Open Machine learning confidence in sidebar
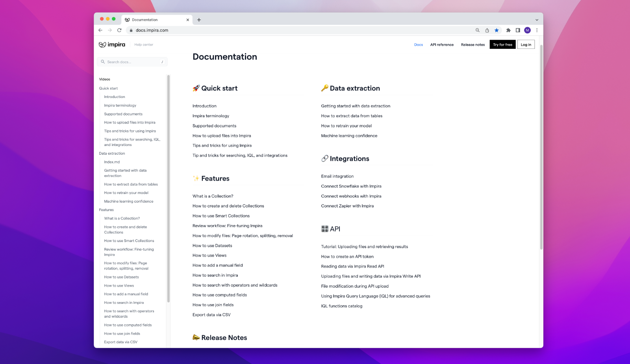Image resolution: width=630 pixels, height=364 pixels. (x=129, y=201)
